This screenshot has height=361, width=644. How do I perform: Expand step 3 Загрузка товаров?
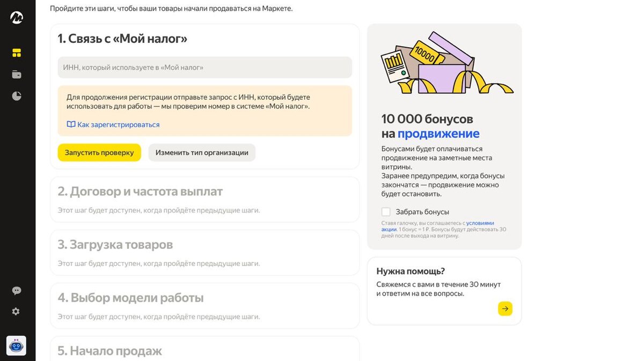click(x=115, y=244)
